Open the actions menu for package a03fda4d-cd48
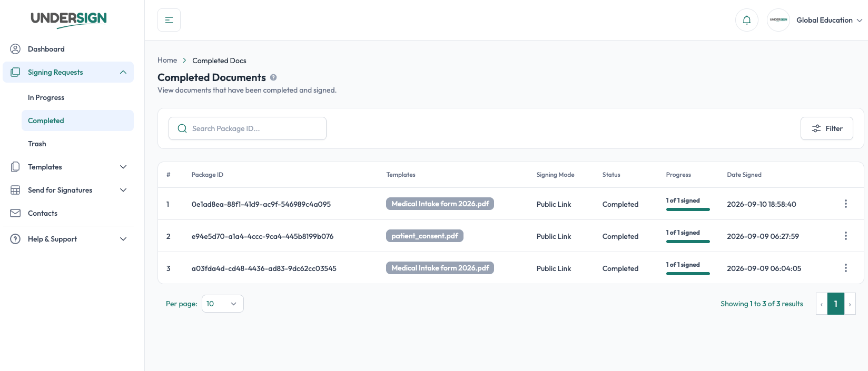 846,268
